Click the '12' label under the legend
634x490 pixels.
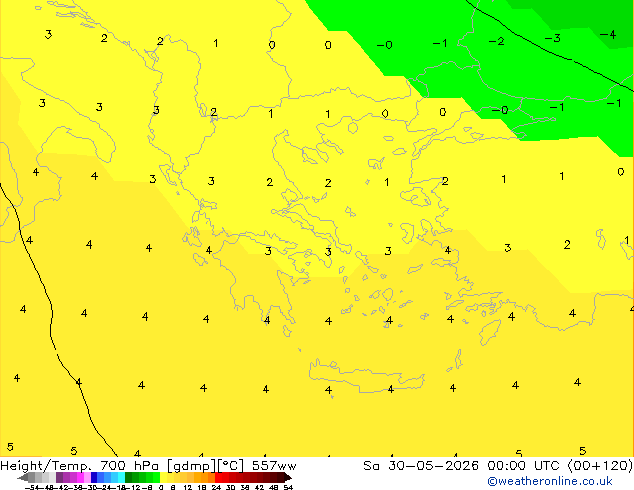click(187, 488)
